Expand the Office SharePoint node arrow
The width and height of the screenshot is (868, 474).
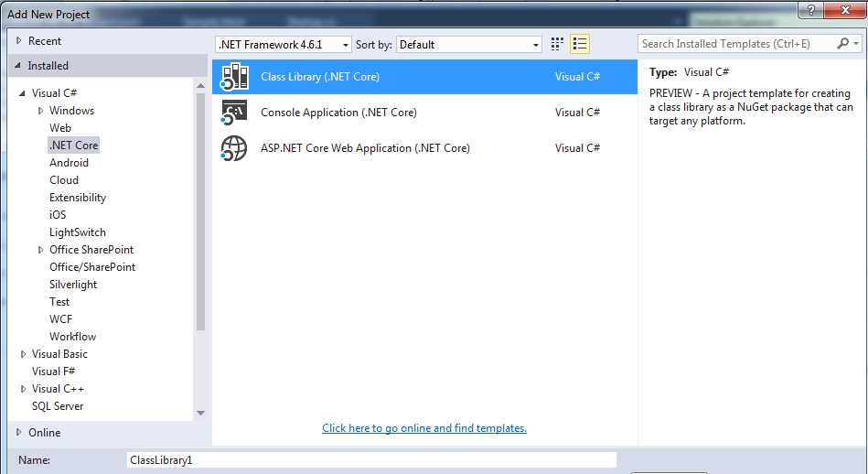[x=40, y=250]
